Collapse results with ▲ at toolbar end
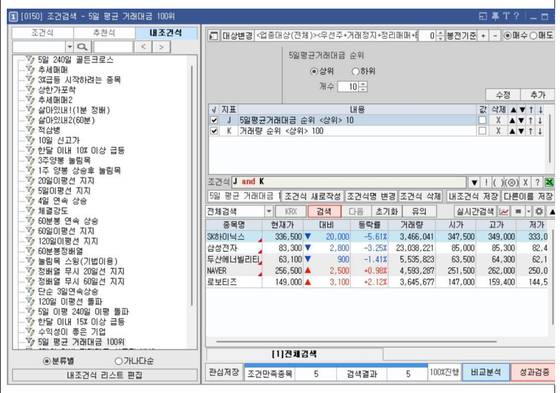This screenshot has width=560, height=393. click(x=552, y=212)
